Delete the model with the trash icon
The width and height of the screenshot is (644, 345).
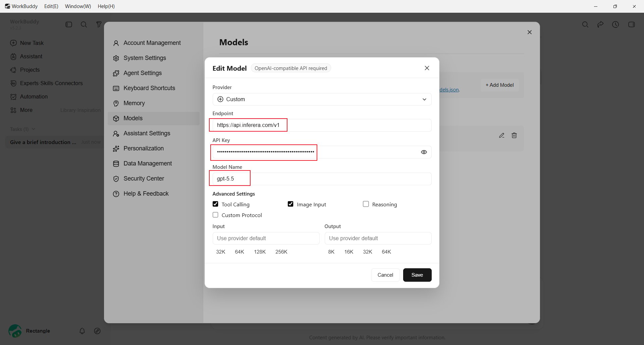point(514,135)
